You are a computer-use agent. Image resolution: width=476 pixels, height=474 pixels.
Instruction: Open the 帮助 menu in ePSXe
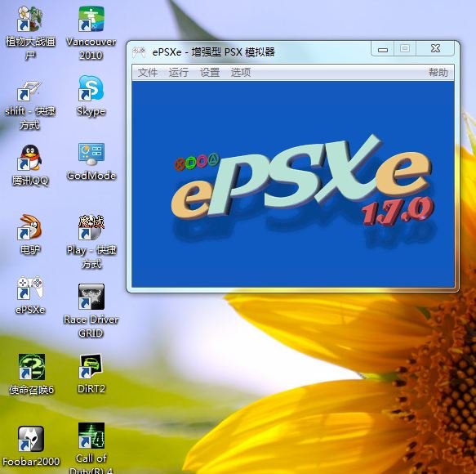[438, 72]
